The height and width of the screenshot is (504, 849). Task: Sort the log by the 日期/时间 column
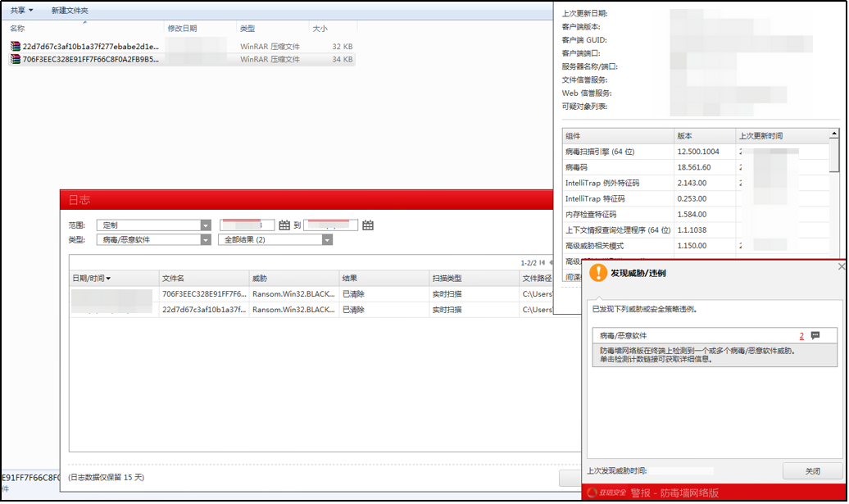(x=91, y=279)
